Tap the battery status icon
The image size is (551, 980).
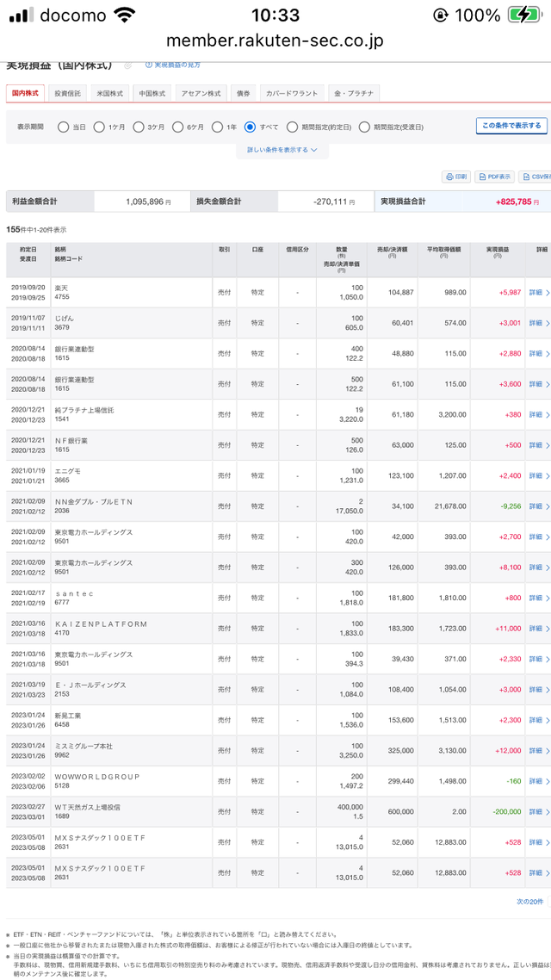523,15
